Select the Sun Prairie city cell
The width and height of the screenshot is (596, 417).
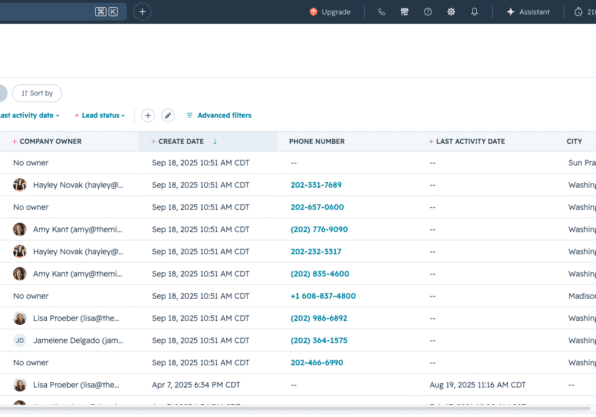(582, 163)
